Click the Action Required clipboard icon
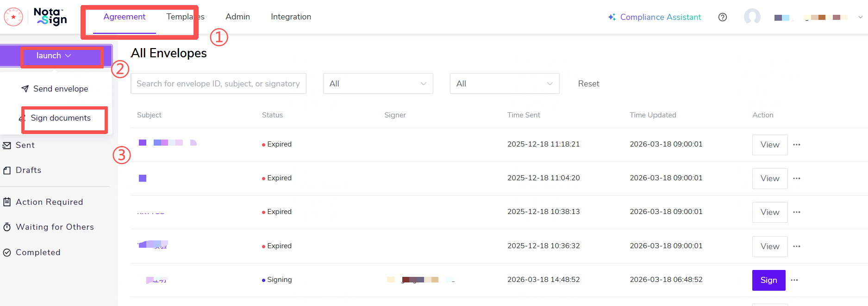 [x=7, y=202]
